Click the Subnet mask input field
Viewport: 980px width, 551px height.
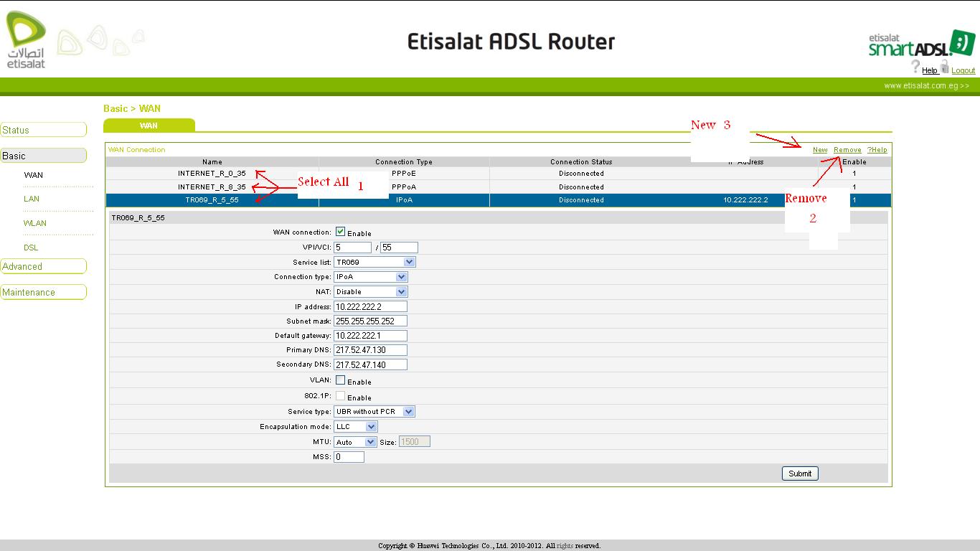coord(371,321)
